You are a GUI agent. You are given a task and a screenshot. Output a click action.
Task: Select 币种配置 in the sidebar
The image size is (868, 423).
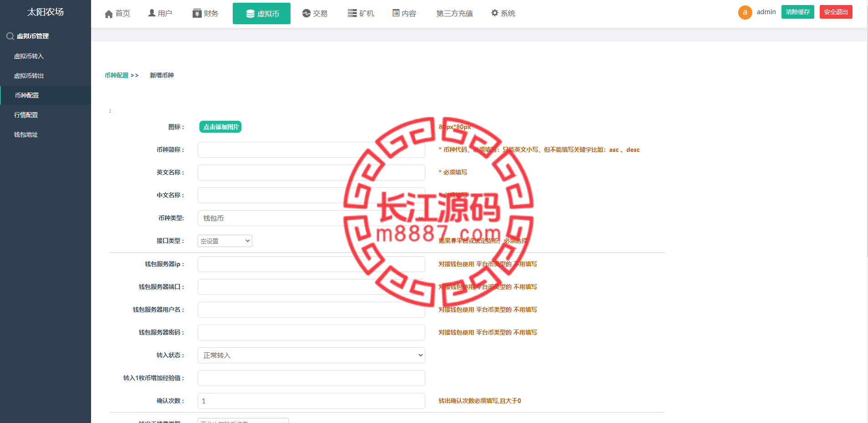click(46, 95)
